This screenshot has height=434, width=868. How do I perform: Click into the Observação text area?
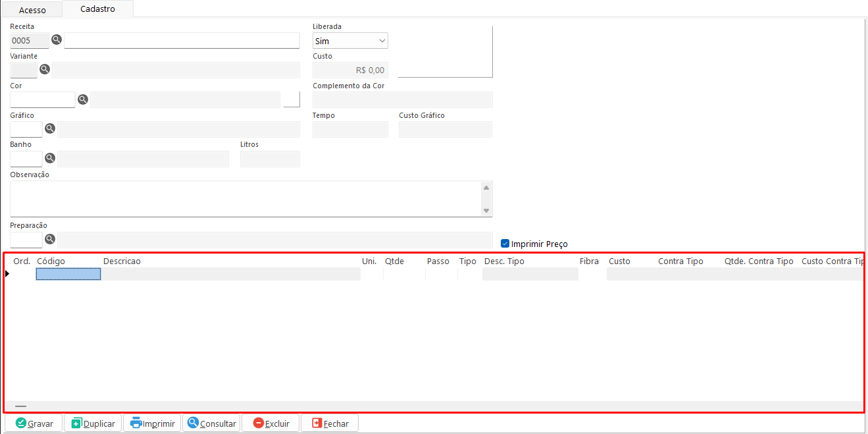pyautogui.click(x=243, y=199)
